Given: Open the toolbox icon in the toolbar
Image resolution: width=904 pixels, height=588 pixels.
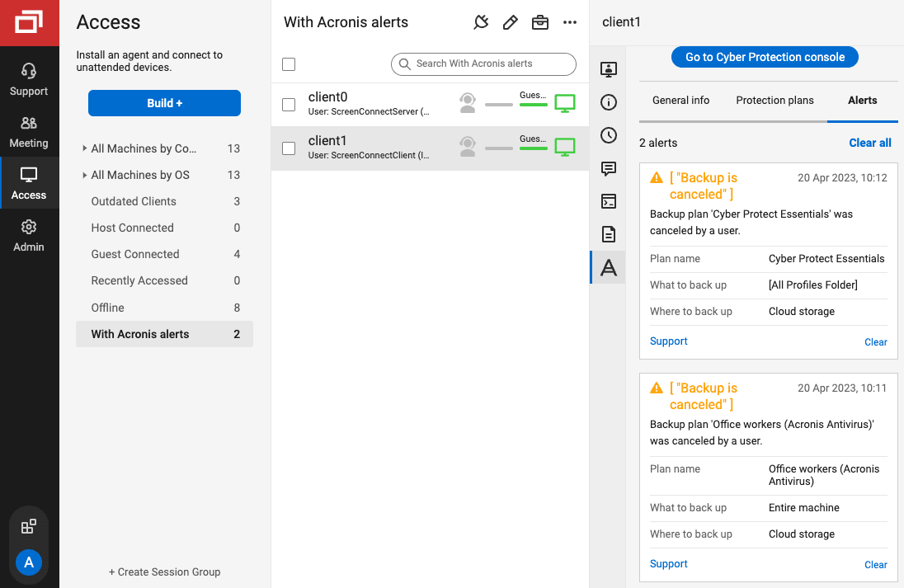Looking at the screenshot, I should [x=540, y=22].
